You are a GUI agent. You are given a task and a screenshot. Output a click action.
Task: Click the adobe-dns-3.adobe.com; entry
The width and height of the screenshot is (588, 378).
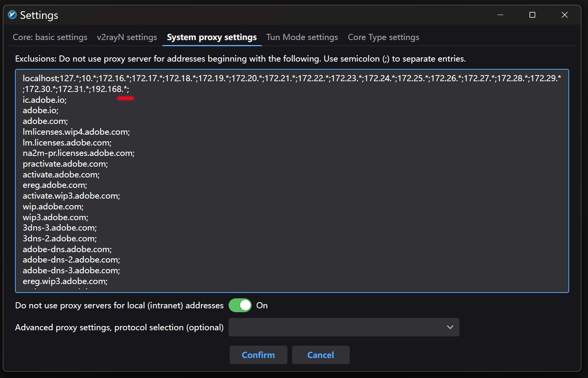[71, 270]
